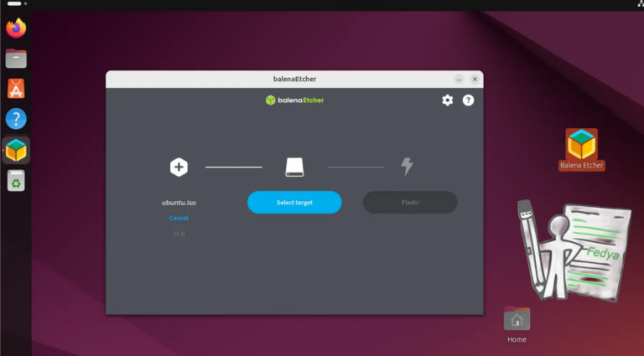This screenshot has width=644, height=356.
Task: Select Balena Etcher icon in the dock
Action: tap(16, 150)
